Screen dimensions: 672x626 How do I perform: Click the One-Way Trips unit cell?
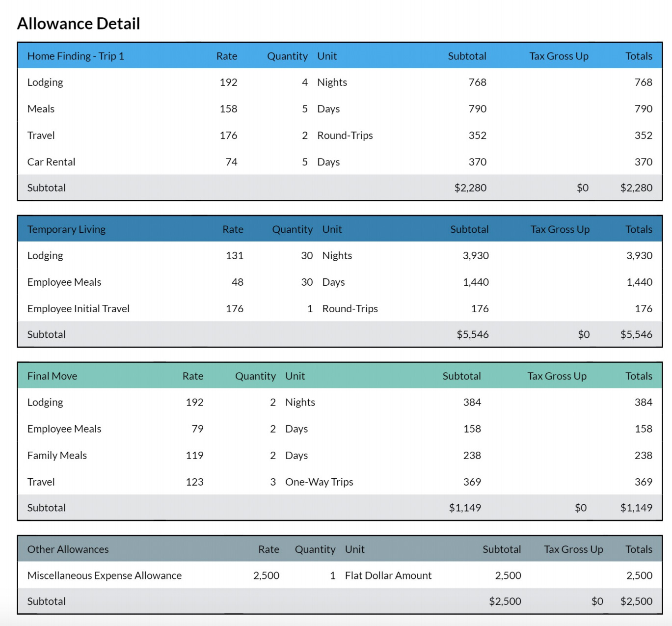coord(319,482)
